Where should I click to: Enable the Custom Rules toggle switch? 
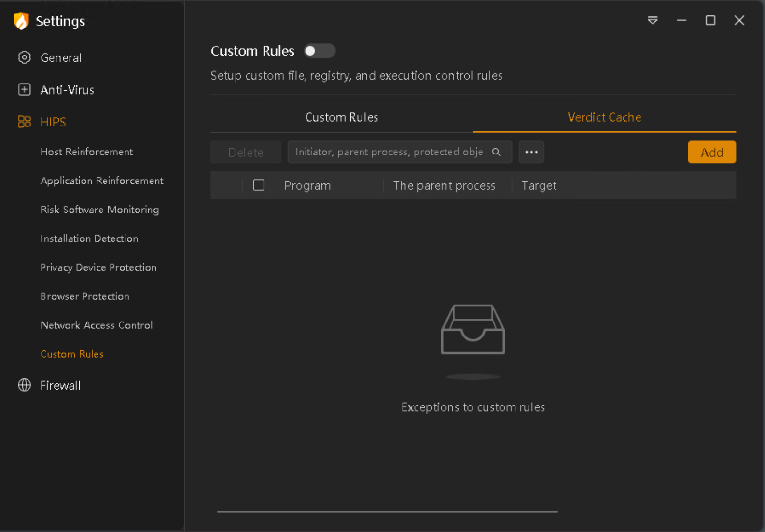coord(319,51)
